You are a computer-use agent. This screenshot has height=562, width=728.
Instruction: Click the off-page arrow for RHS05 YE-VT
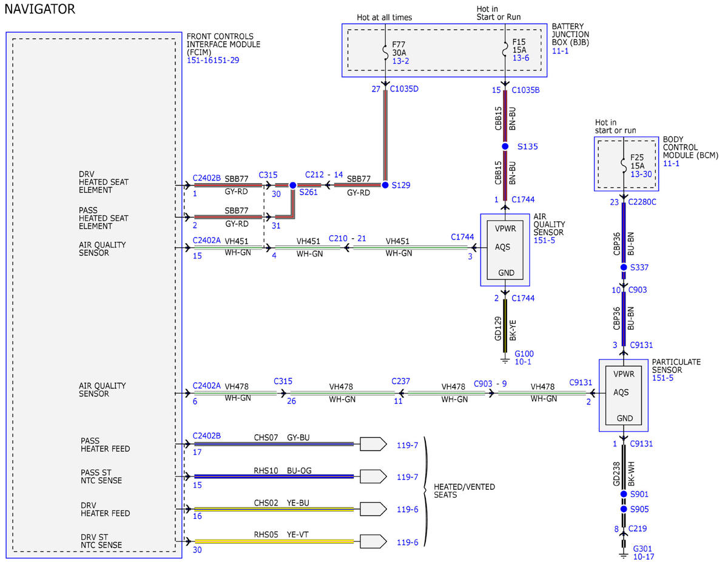373,541
